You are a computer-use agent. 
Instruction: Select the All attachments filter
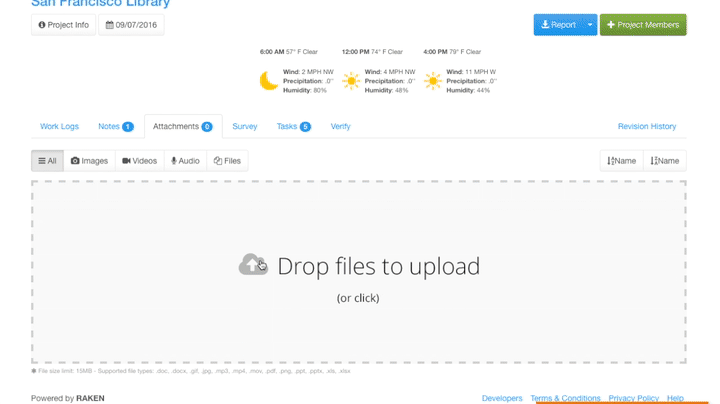(47, 161)
